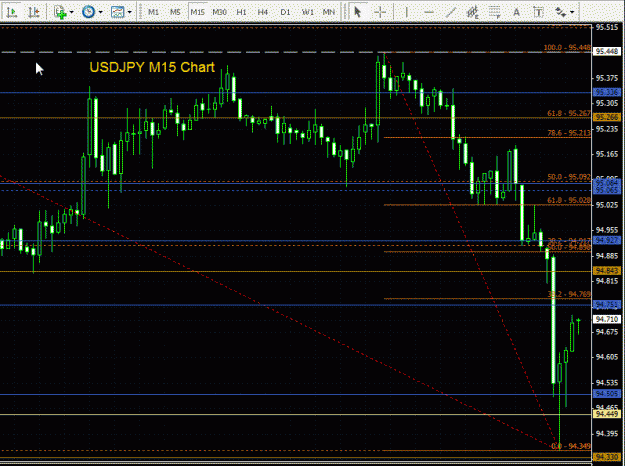The width and height of the screenshot is (625, 466).
Task: Switch to MN monthly timeframe
Action: 329,12
